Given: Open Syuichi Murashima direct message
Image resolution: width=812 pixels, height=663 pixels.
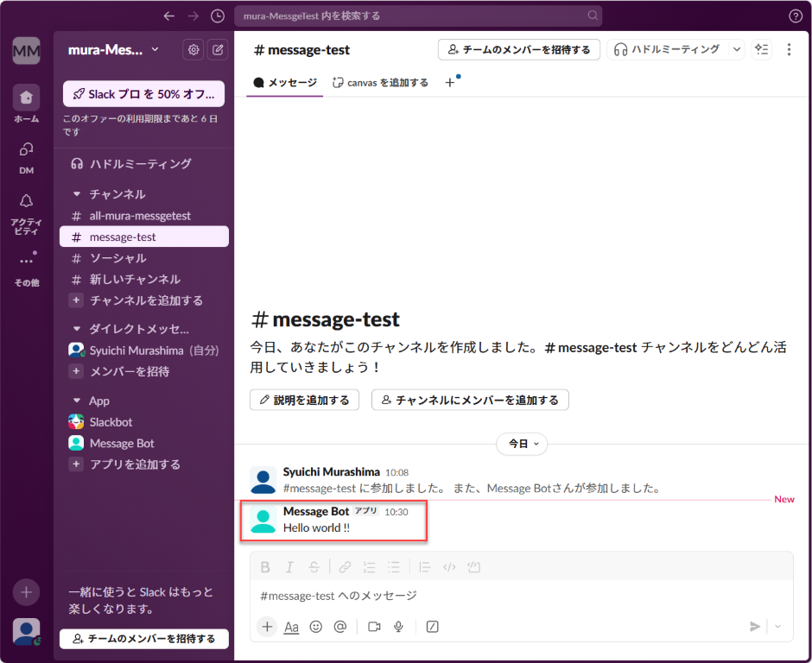Looking at the screenshot, I should pyautogui.click(x=144, y=350).
